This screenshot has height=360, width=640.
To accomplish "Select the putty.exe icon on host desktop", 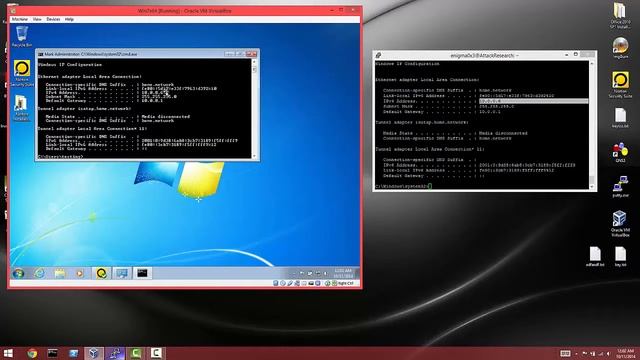I will pyautogui.click(x=620, y=187).
